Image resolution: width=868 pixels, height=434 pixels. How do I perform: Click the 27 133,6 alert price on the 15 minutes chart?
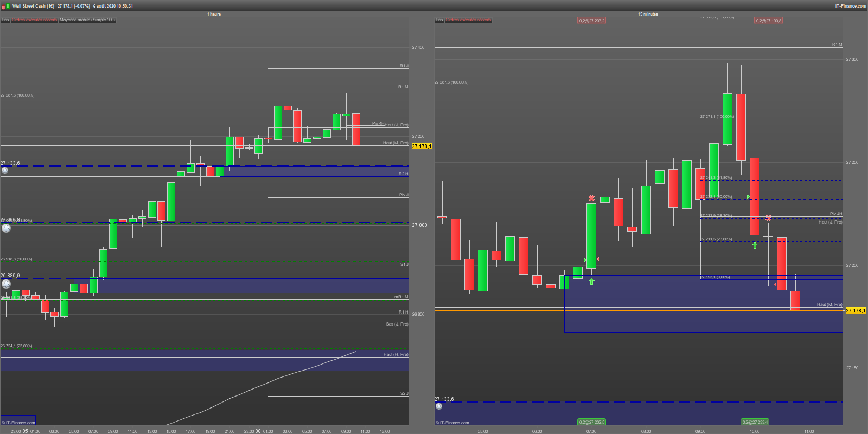[x=444, y=399]
